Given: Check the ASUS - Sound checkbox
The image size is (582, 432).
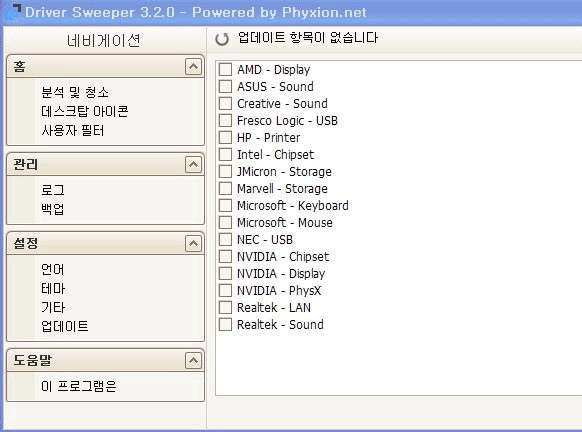Looking at the screenshot, I should [225, 86].
